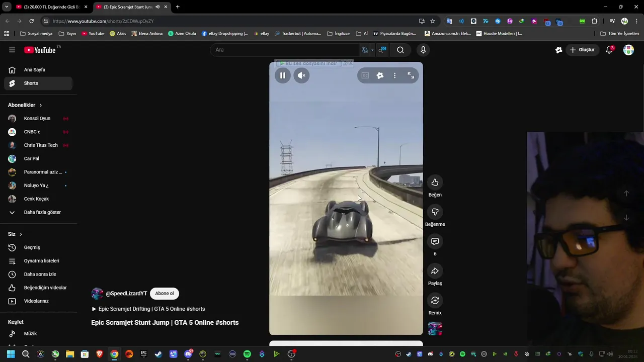Image resolution: width=644 pixels, height=362 pixels.
Task: Open Spotify from the taskbar
Action: coord(247,354)
